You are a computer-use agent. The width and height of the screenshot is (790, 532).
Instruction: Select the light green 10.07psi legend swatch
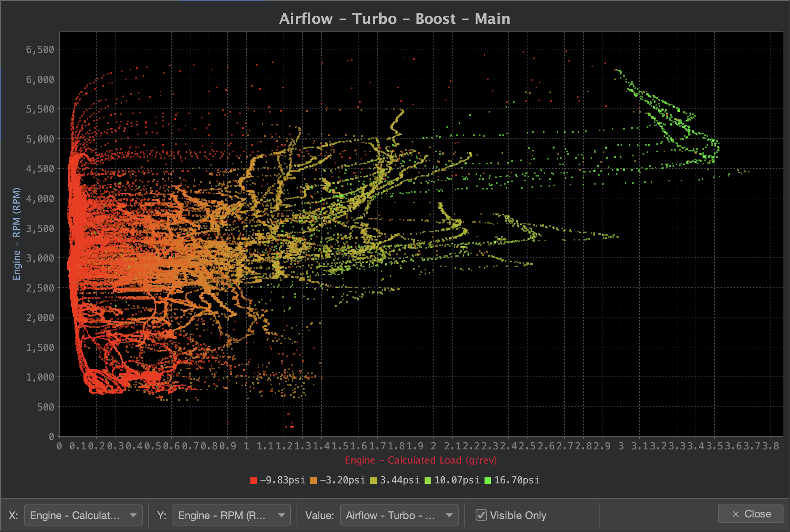(x=427, y=481)
